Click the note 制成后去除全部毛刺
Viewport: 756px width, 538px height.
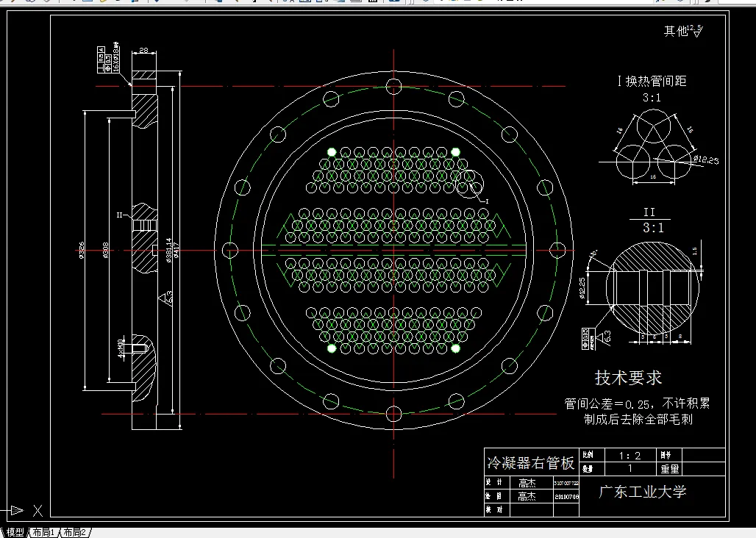click(x=638, y=419)
